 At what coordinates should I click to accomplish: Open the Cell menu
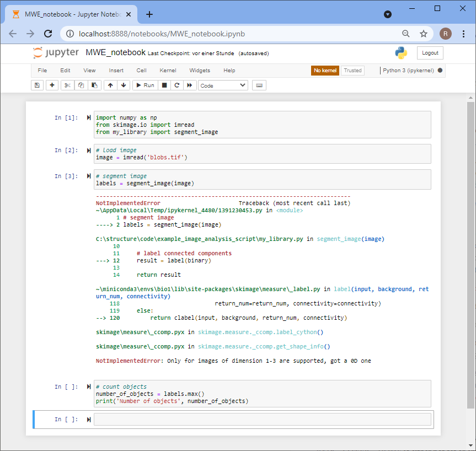[141, 71]
